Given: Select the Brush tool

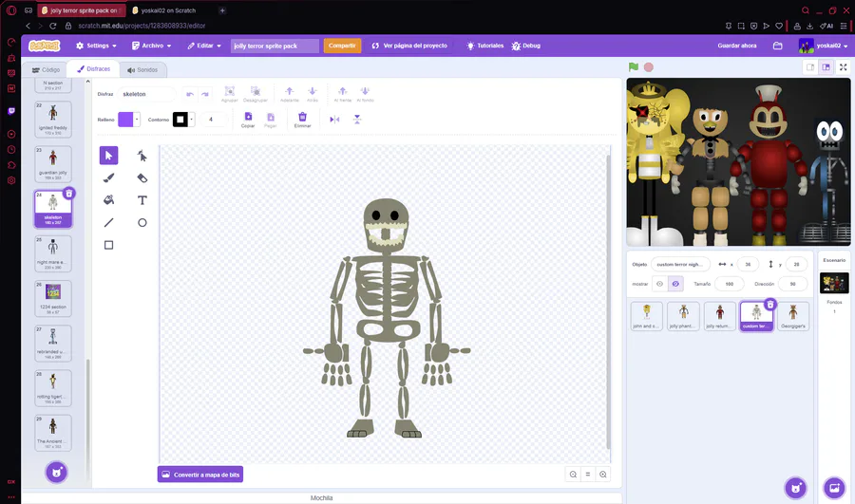Looking at the screenshot, I should point(108,177).
